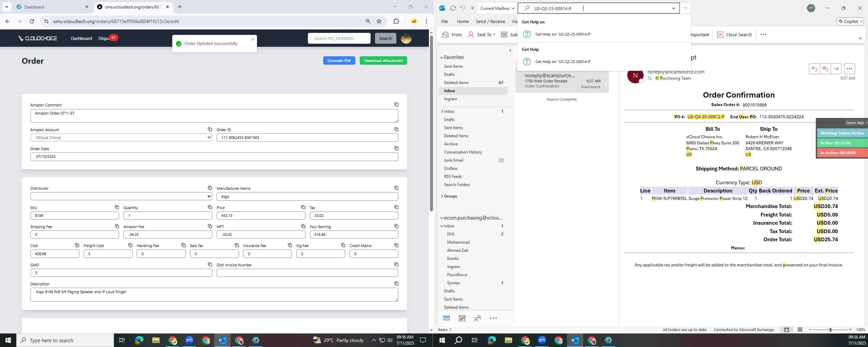Open the Outlook File menu
Image resolution: width=868 pixels, height=347 pixels.
[x=444, y=21]
